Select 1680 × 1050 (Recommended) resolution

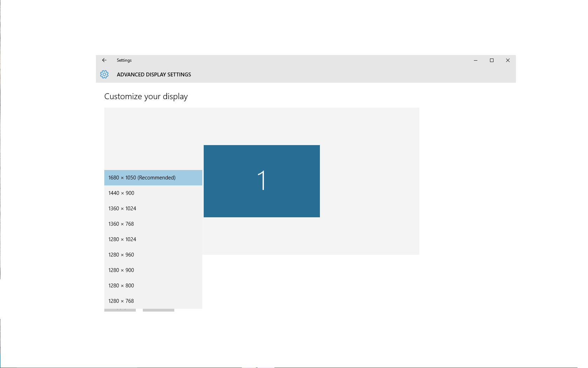click(153, 178)
